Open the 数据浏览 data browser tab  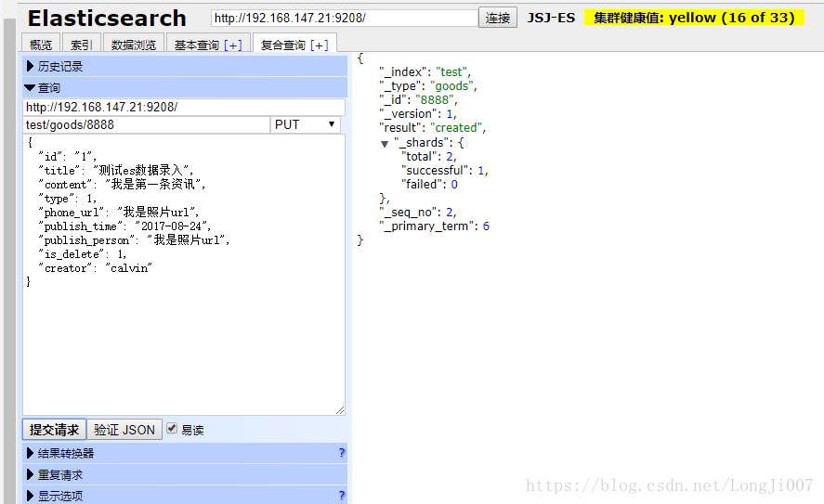134,45
